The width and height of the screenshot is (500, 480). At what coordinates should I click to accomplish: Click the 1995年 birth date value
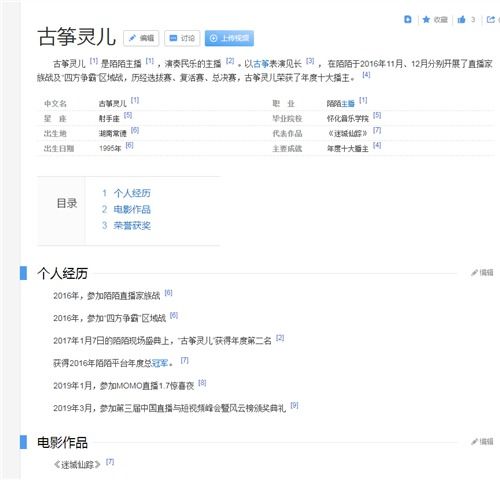[110, 149]
